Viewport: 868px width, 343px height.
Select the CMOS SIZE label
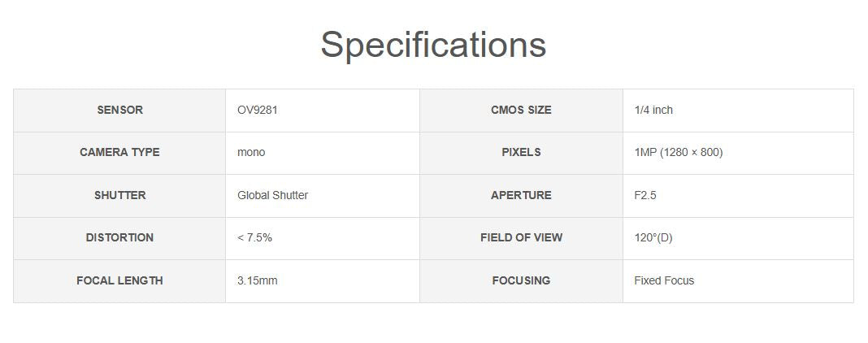click(x=521, y=110)
